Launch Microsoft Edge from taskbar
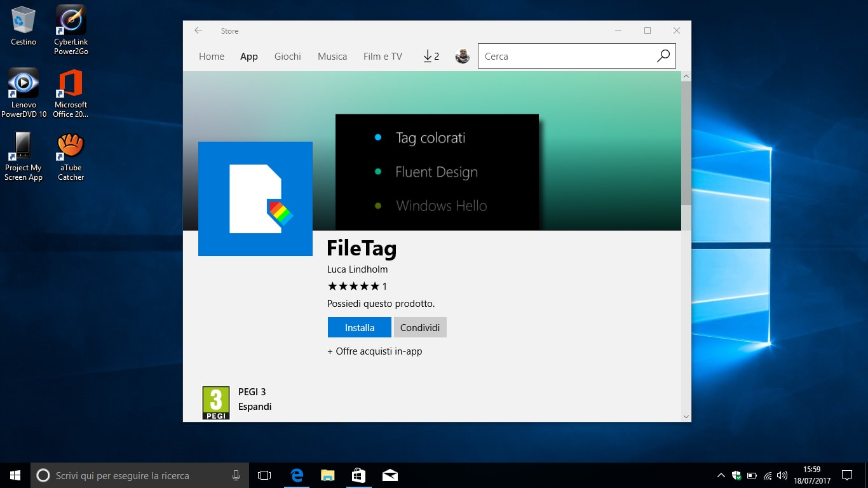This screenshot has height=488, width=868. tap(297, 475)
